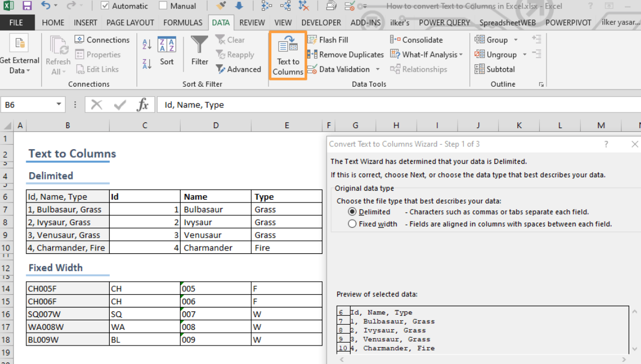This screenshot has width=641, height=364.
Task: Open the Group dropdown arrow
Action: point(516,40)
